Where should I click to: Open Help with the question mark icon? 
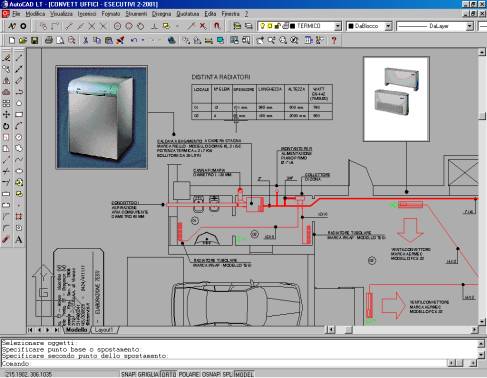[334, 40]
